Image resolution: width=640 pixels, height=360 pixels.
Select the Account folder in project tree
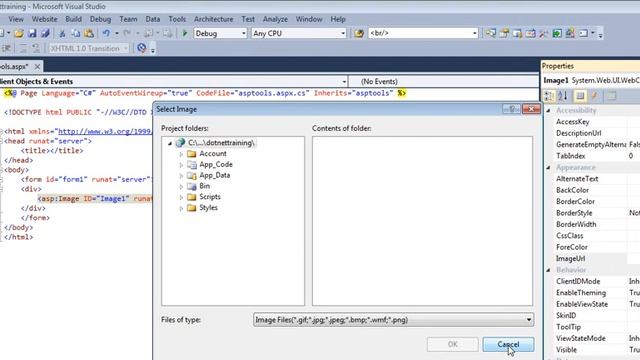(213, 153)
